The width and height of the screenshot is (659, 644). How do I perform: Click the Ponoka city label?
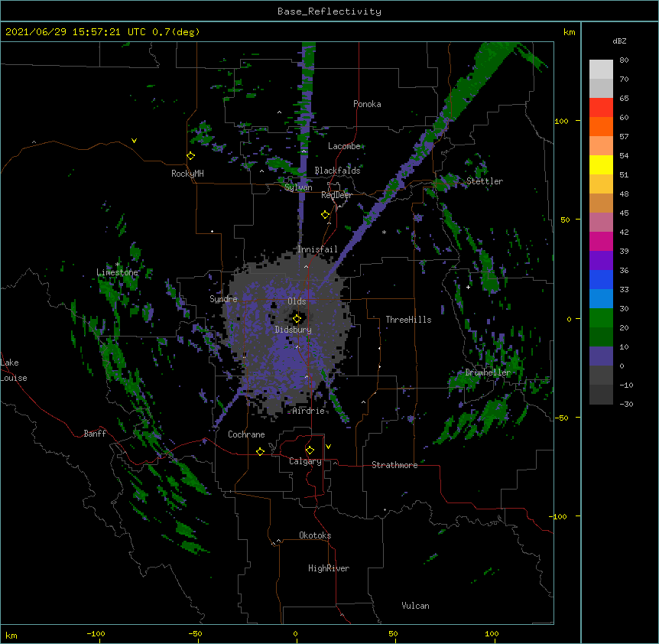coord(367,104)
